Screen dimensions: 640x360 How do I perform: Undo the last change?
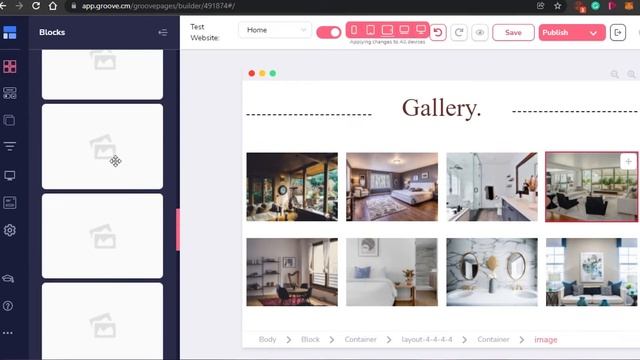pos(438,32)
